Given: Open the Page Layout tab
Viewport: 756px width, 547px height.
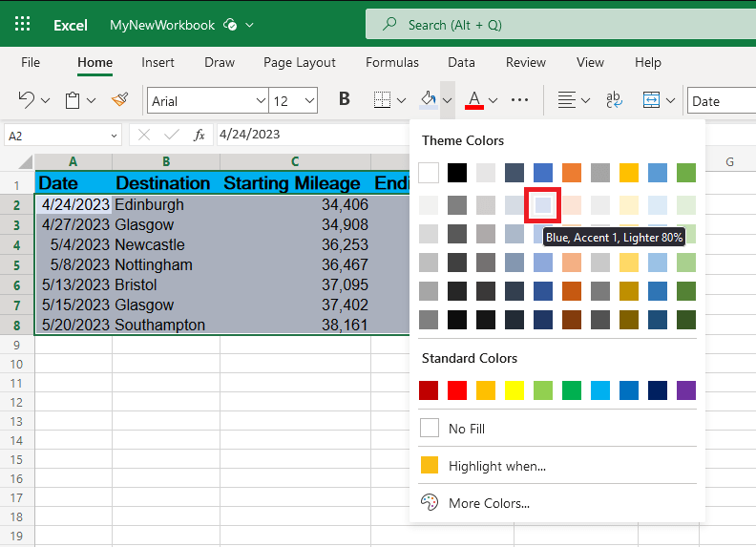Looking at the screenshot, I should click(x=300, y=62).
